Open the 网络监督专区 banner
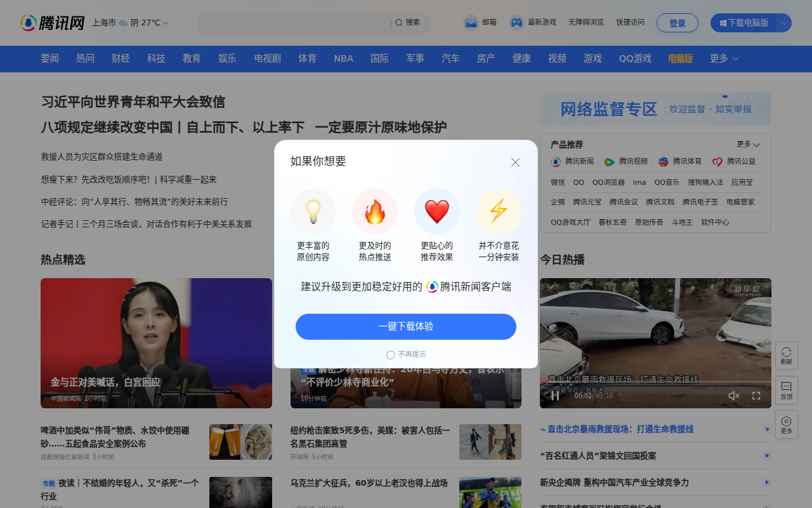The image size is (812, 508). tap(655, 109)
